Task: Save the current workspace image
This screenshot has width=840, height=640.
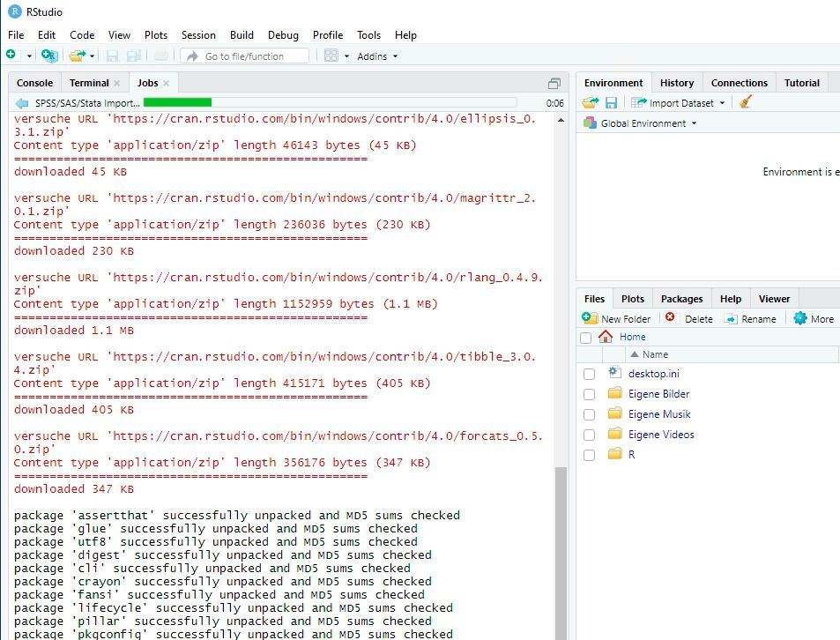Action: [x=610, y=101]
